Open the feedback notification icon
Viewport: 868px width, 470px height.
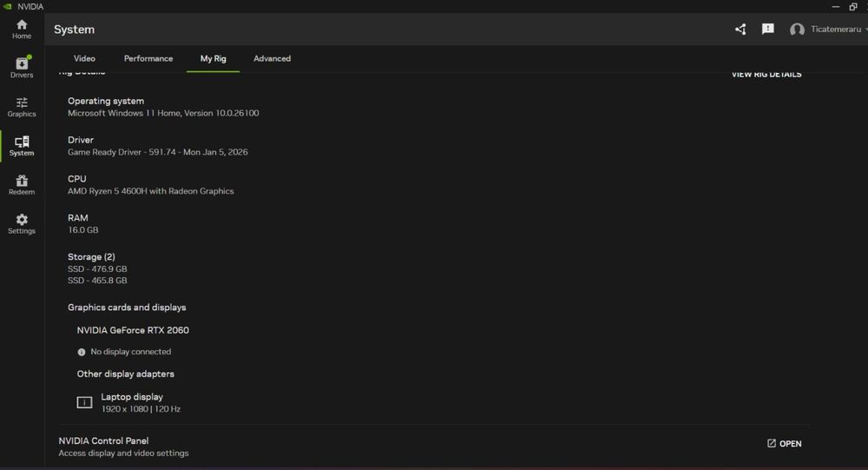[768, 29]
